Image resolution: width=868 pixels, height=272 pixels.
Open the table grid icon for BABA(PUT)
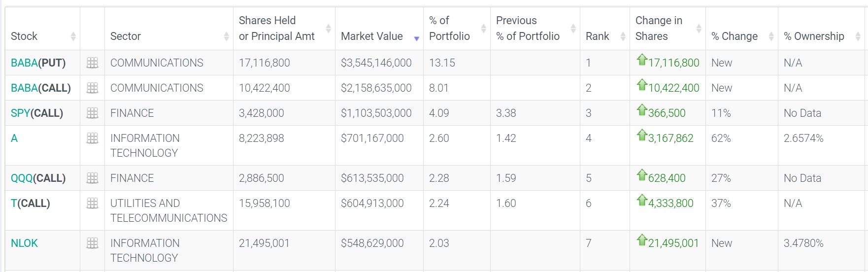point(92,63)
